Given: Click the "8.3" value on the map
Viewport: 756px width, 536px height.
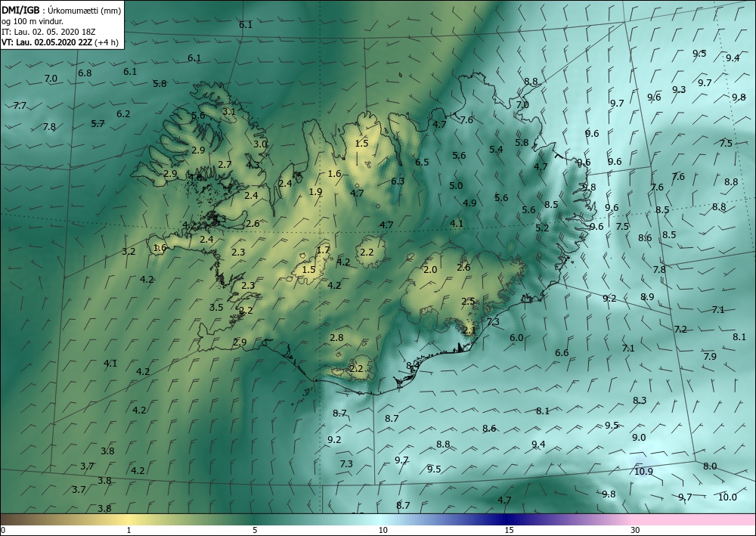Looking at the screenshot, I should pos(640,400).
